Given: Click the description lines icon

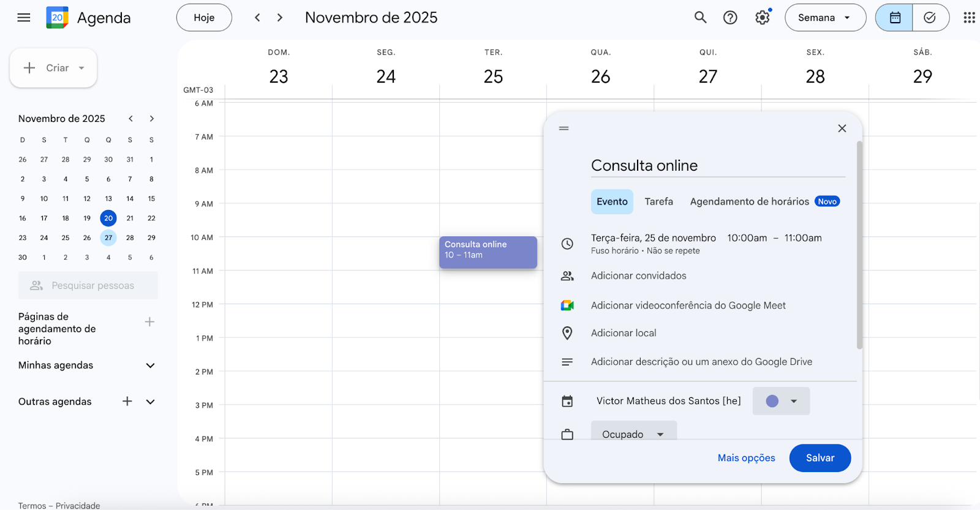Looking at the screenshot, I should (x=568, y=362).
